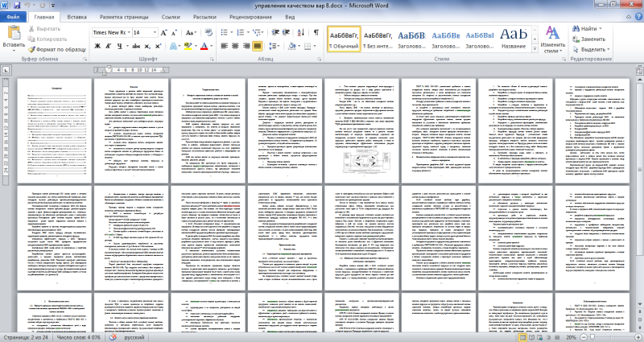Click Replace (Заменить) in the editing group

coord(589,39)
